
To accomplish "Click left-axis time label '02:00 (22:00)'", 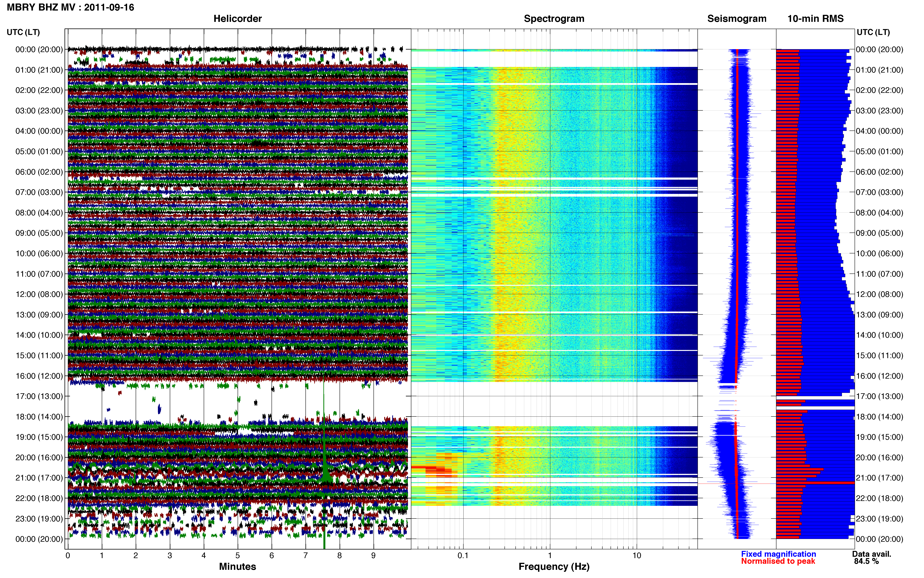I will (x=39, y=90).
